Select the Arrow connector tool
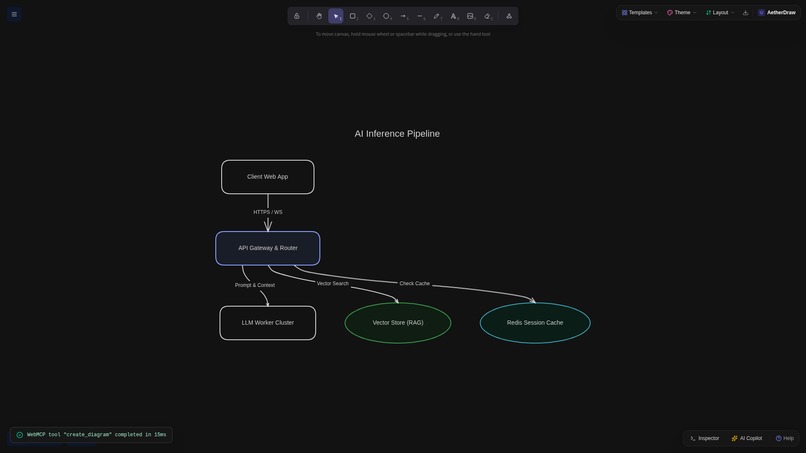806x453 pixels. [x=404, y=16]
